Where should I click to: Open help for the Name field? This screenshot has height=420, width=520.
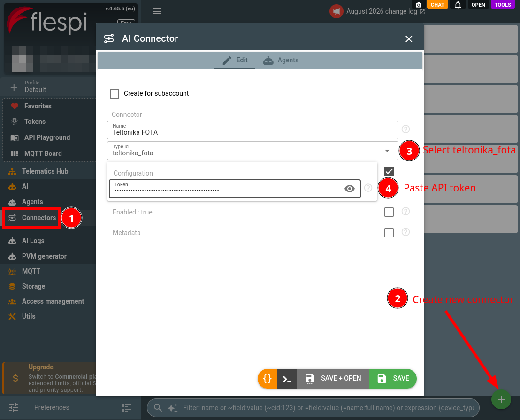405,129
